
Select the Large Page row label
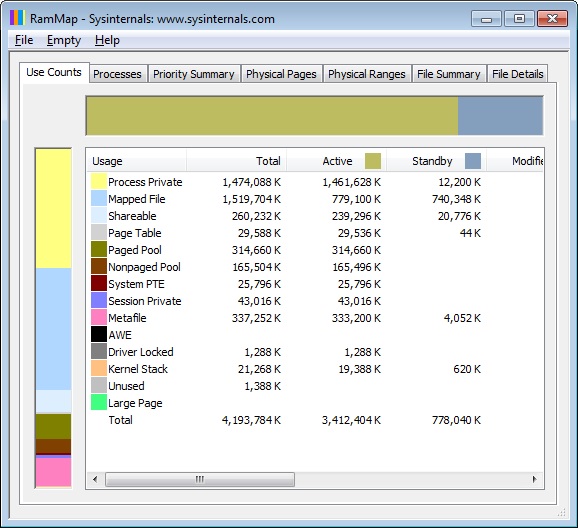click(x=135, y=403)
